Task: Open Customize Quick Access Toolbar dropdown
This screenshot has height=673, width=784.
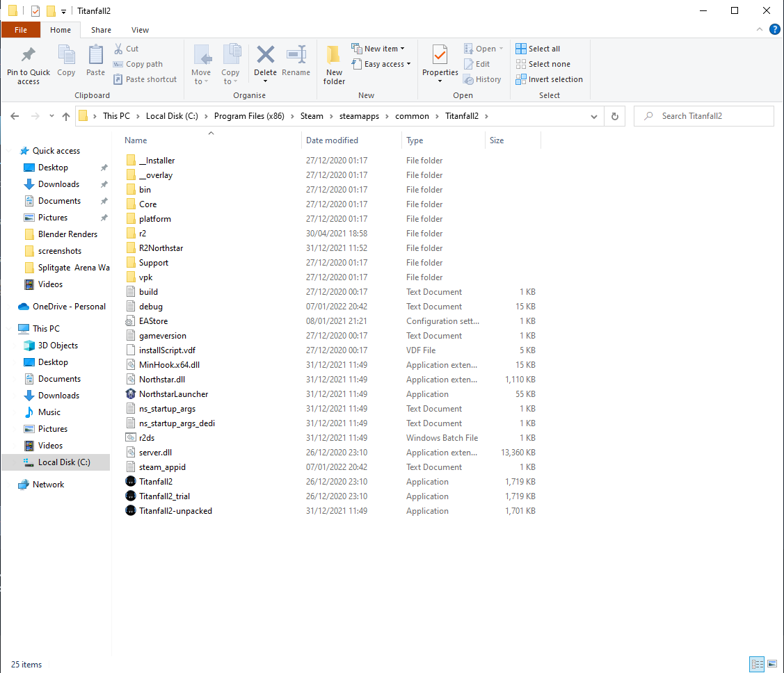Action: point(63,11)
